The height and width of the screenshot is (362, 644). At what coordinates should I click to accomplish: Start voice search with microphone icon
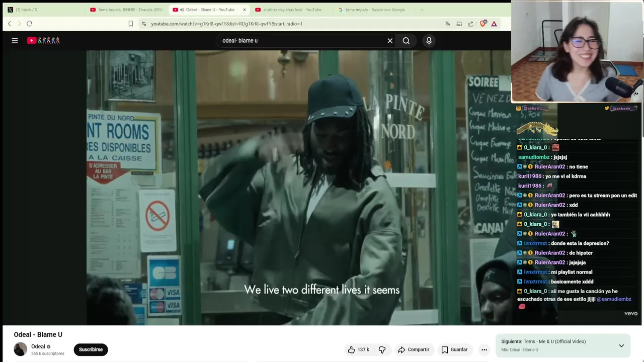pos(429,41)
